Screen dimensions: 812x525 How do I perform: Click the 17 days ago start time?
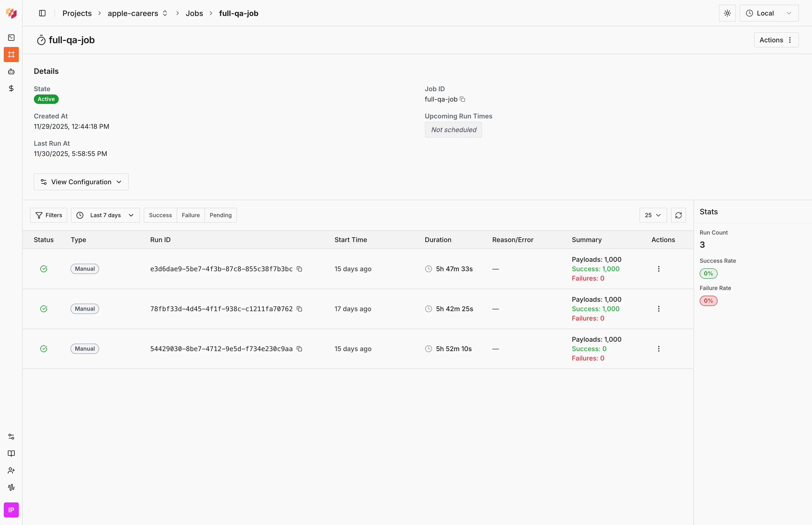353,309
